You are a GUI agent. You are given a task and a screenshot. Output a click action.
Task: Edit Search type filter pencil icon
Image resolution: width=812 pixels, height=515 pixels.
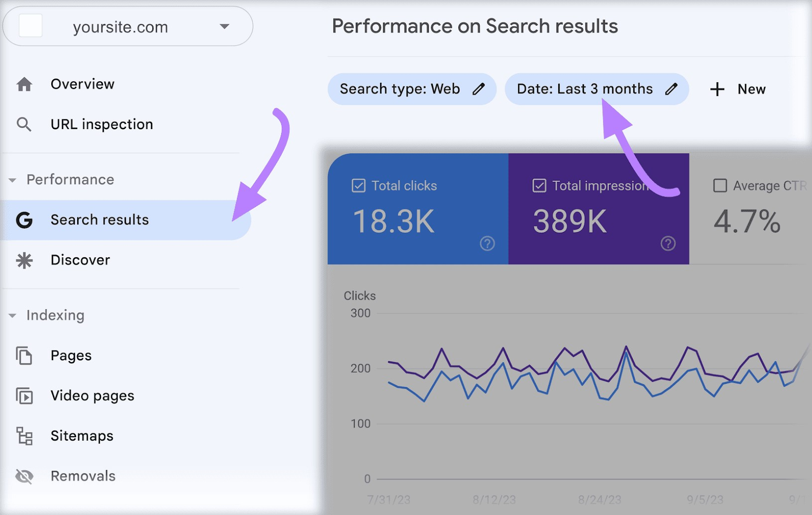pos(478,89)
